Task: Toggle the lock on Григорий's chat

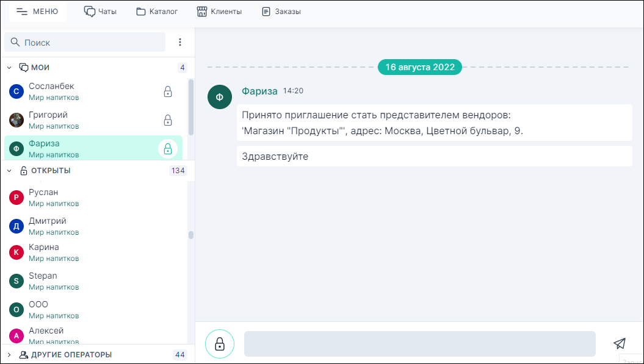Action: tap(168, 121)
